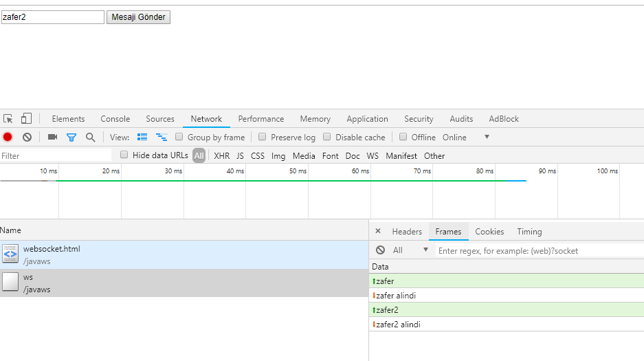This screenshot has width=644, height=361.
Task: Open the Audits tab
Action: tap(461, 119)
